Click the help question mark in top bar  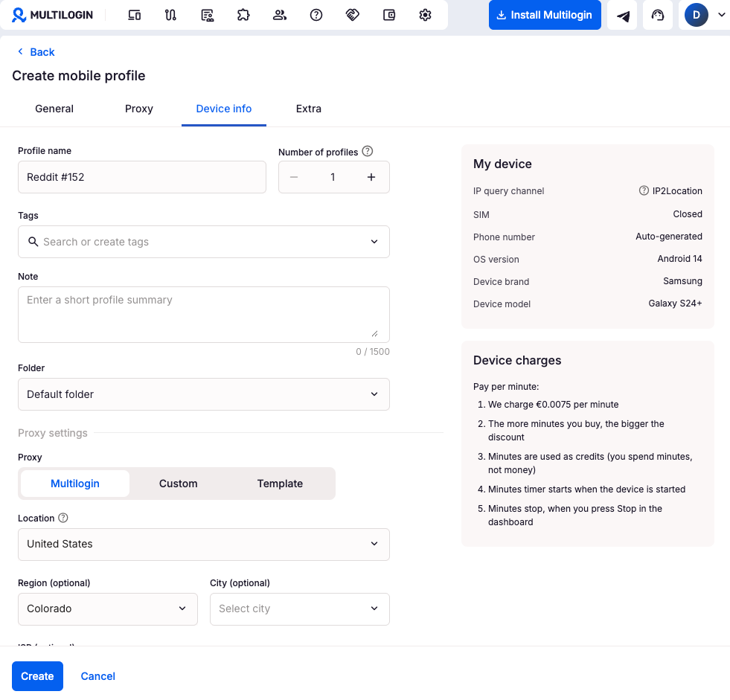pos(316,15)
